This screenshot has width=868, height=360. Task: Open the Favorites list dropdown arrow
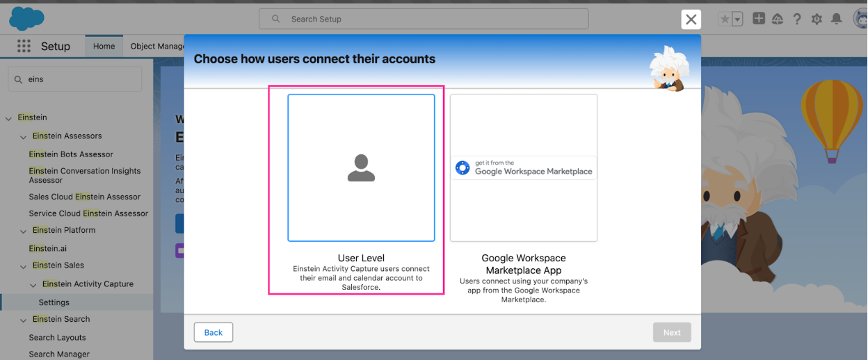pos(737,19)
